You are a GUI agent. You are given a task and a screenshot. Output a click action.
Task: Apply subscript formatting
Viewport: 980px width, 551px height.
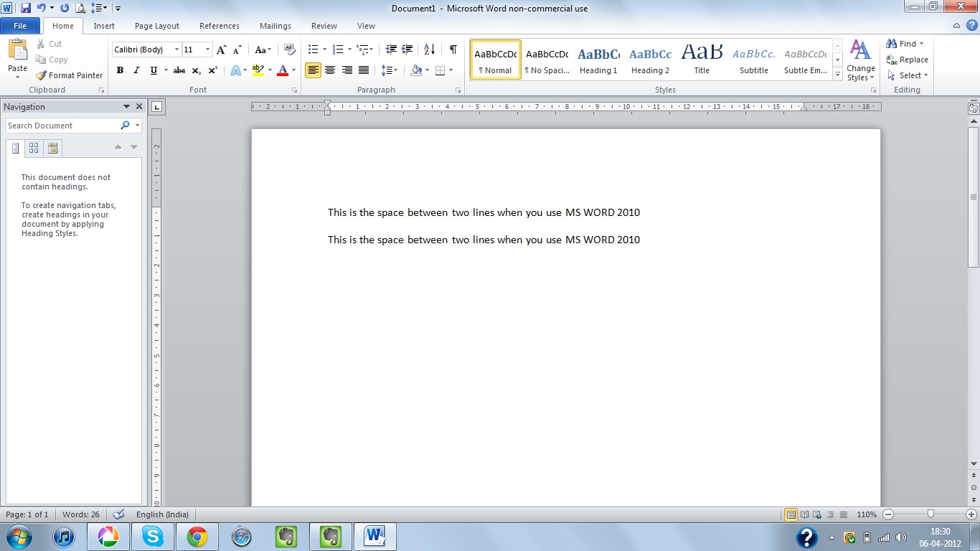195,70
